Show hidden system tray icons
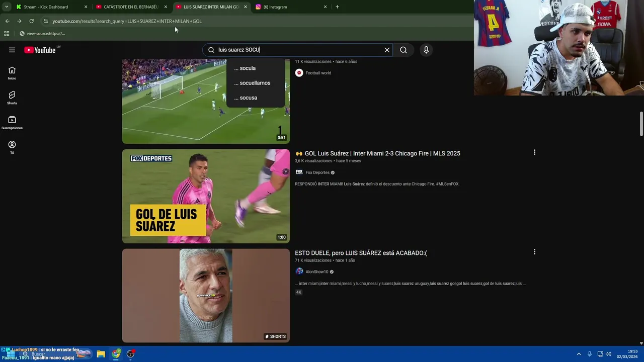The image size is (644, 362). (x=579, y=354)
